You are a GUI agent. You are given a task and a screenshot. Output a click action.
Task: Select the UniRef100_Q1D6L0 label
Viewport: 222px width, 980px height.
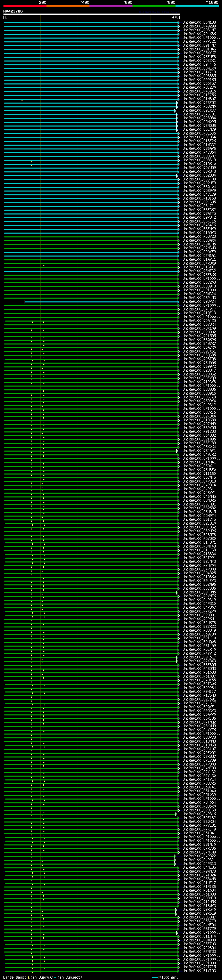(199, 164)
